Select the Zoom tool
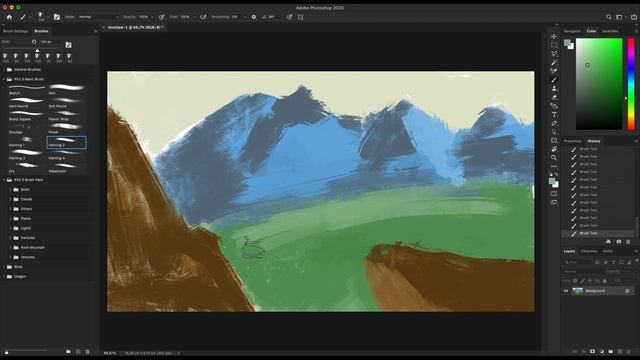Viewport: 640px width, 360px height. tap(554, 158)
